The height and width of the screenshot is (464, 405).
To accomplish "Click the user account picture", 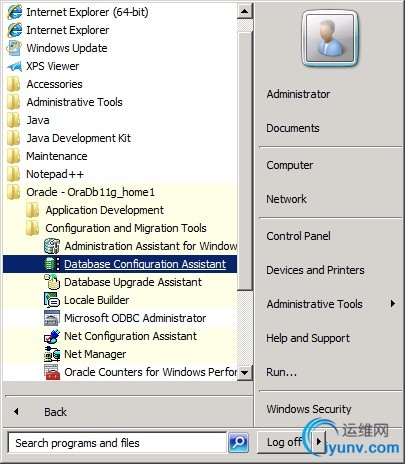I will click(330, 38).
